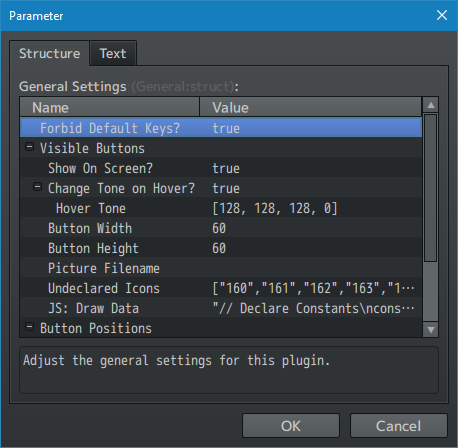
Task: Select the Picture Filename row
Action: 221,268
